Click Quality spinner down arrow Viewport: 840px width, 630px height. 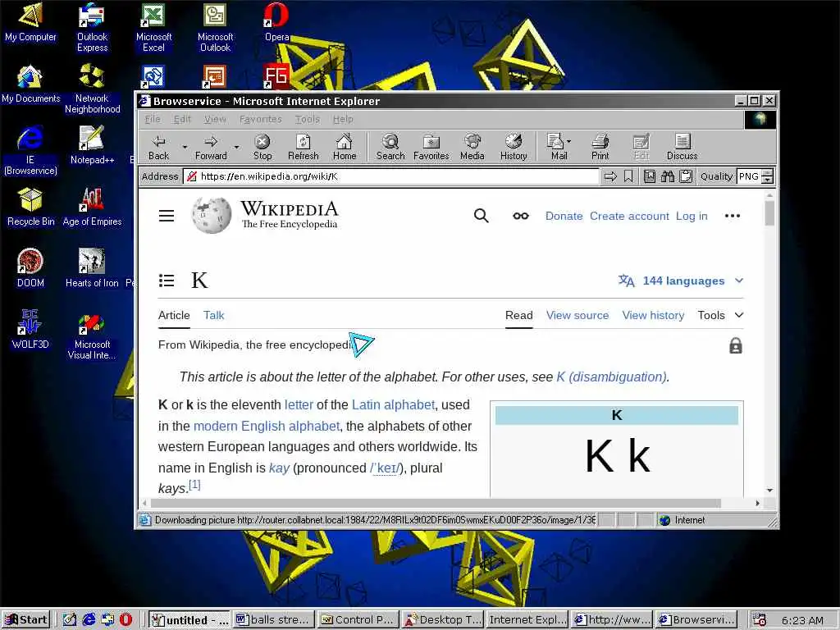(x=767, y=180)
